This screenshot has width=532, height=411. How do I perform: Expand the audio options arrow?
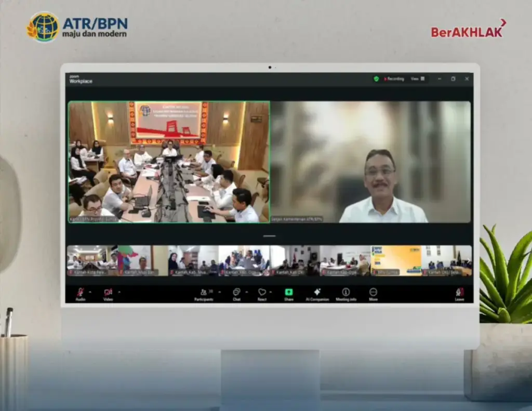coord(90,292)
